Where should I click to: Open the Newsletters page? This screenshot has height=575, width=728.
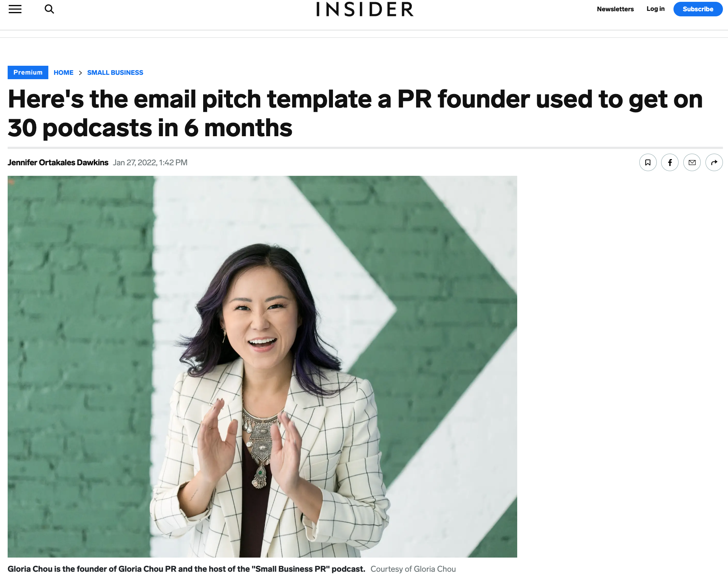click(615, 9)
